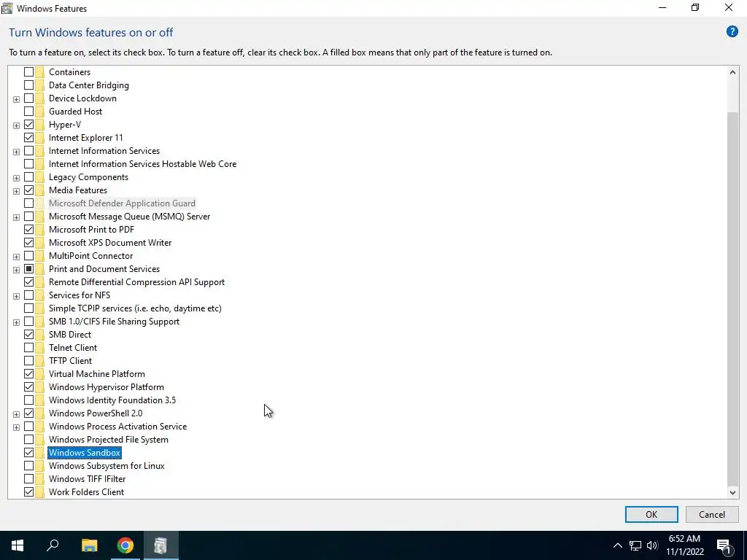
Task: Select Remote Differential Compression API Support
Action: (136, 282)
